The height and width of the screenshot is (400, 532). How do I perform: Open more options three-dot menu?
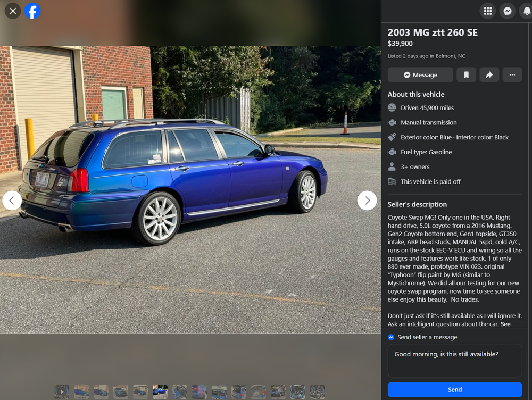pos(512,74)
